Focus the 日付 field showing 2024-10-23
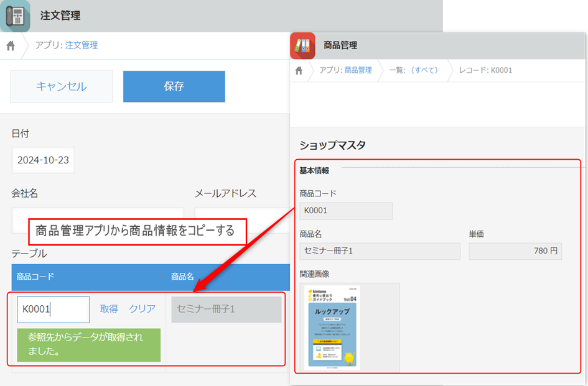The width and height of the screenshot is (588, 386). [43, 160]
